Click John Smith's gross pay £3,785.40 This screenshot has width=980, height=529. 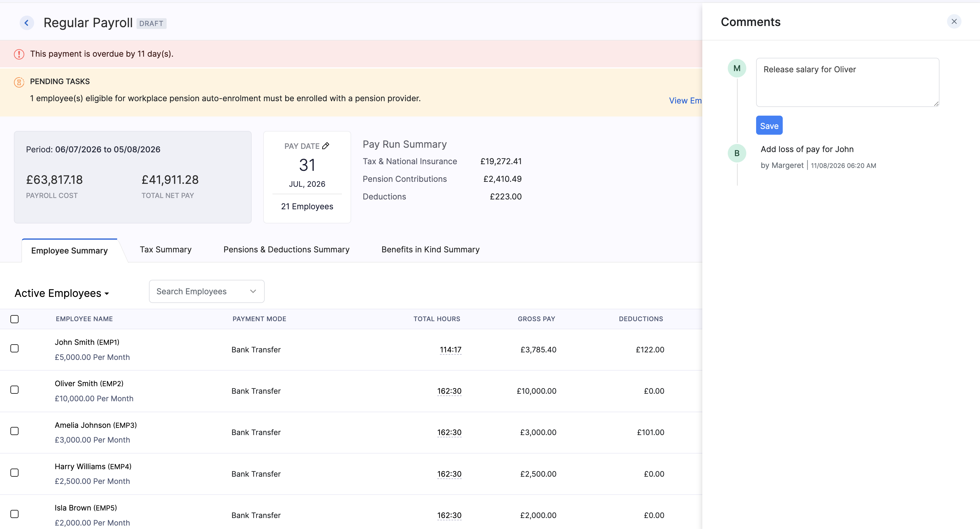coord(538,349)
